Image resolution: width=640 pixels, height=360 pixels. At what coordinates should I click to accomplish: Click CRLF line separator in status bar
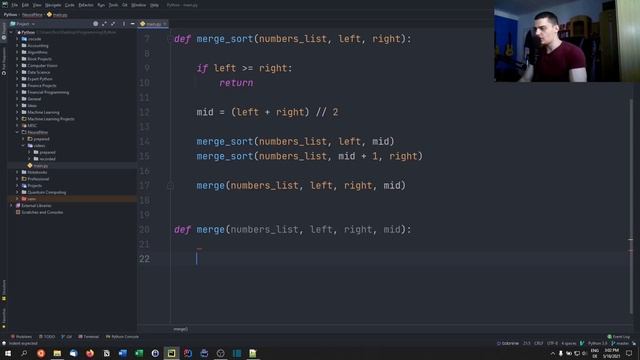[x=538, y=343]
